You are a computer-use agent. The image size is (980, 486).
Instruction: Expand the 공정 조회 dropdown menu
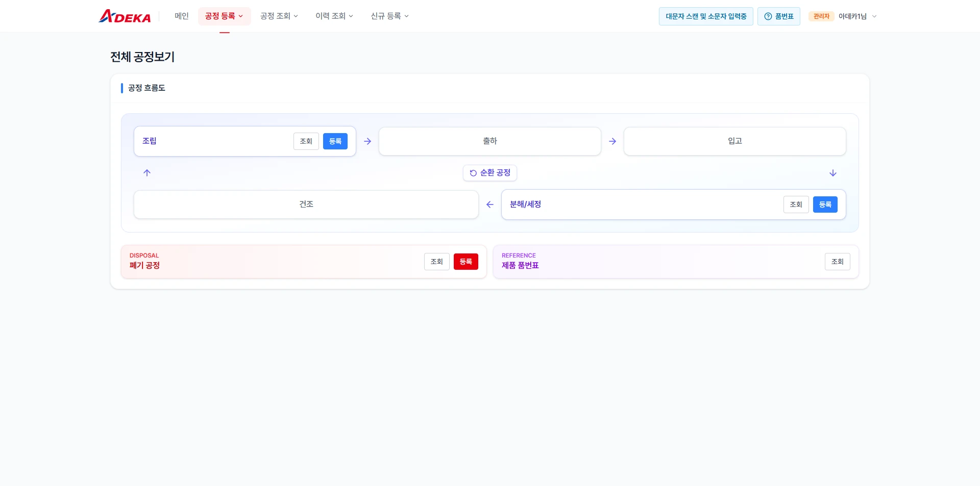(x=279, y=16)
